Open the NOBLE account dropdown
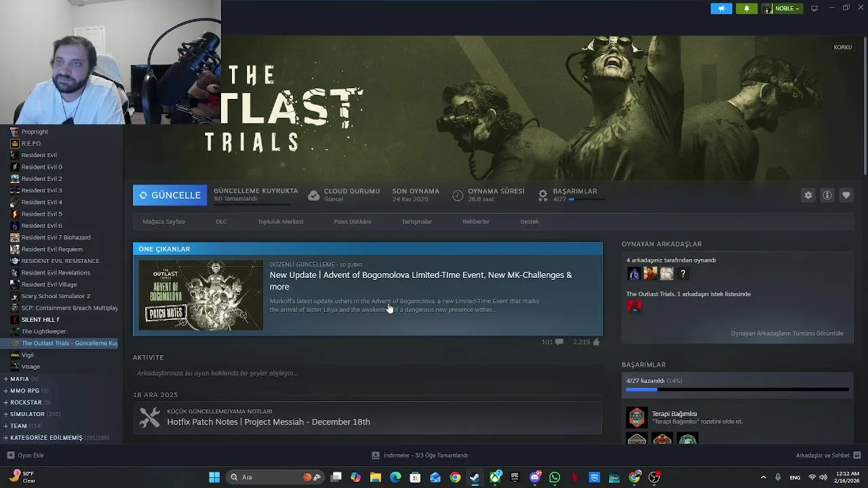This screenshot has width=868, height=488. pyautogui.click(x=782, y=8)
